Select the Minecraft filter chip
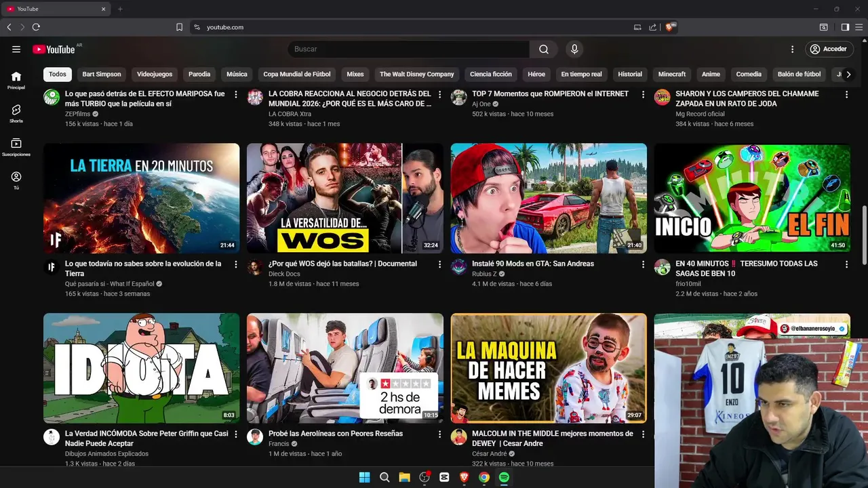Image resolution: width=868 pixels, height=488 pixels. (x=672, y=75)
